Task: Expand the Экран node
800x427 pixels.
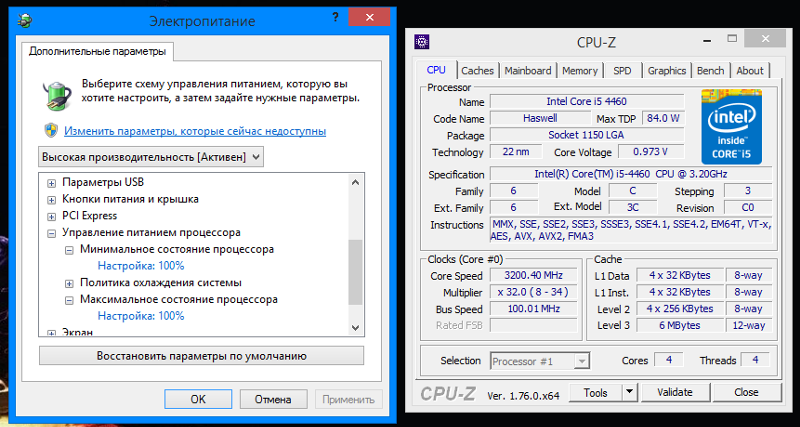Action: (x=52, y=333)
